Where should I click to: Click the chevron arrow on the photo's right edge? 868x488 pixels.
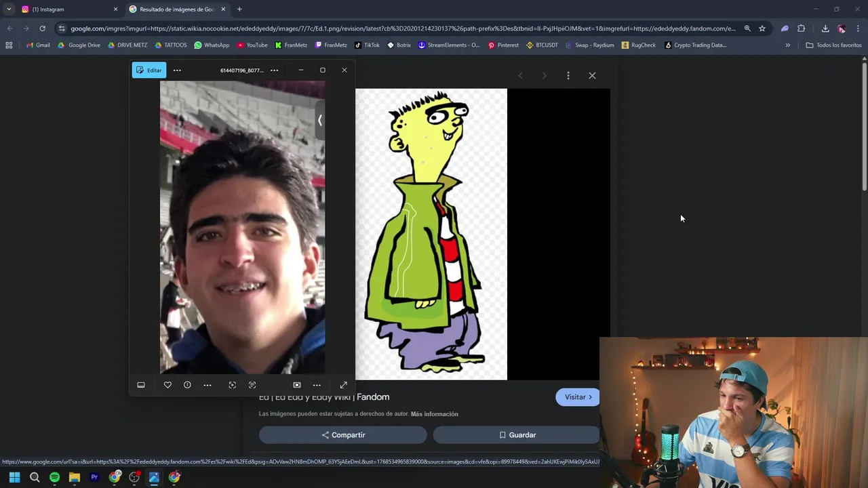coord(319,120)
